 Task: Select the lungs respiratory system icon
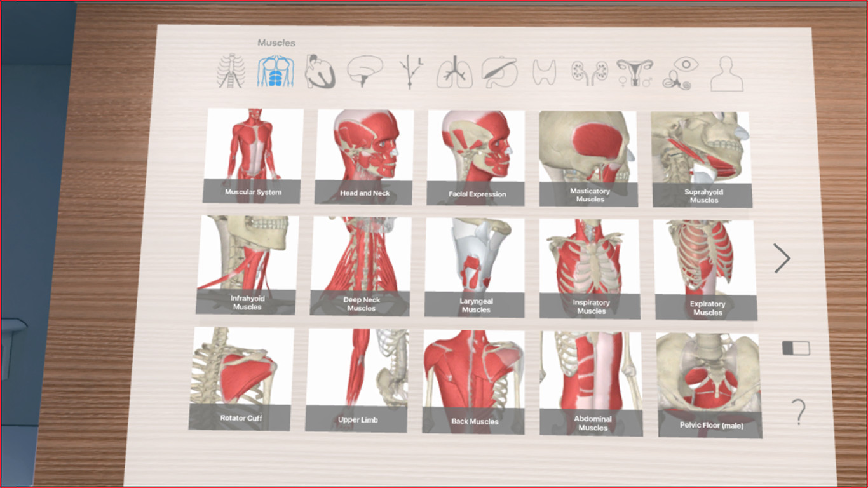[454, 72]
